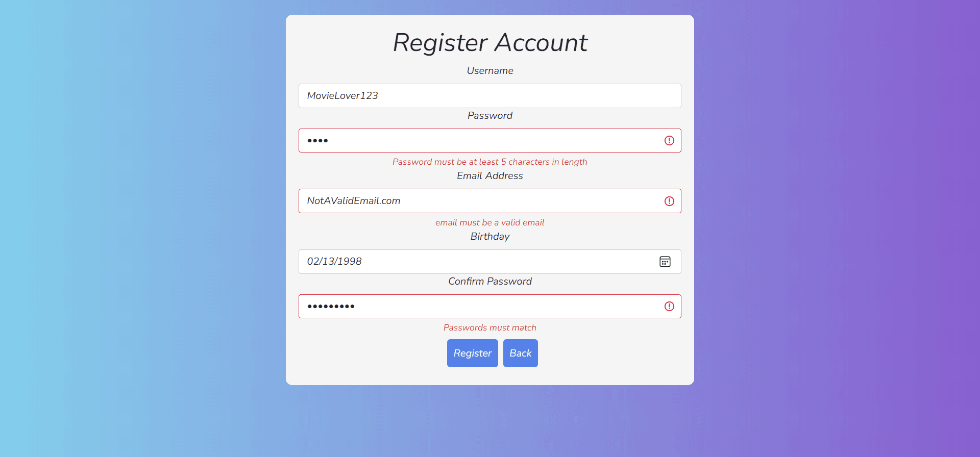Click the Username input field
980x457 pixels.
pyautogui.click(x=489, y=96)
